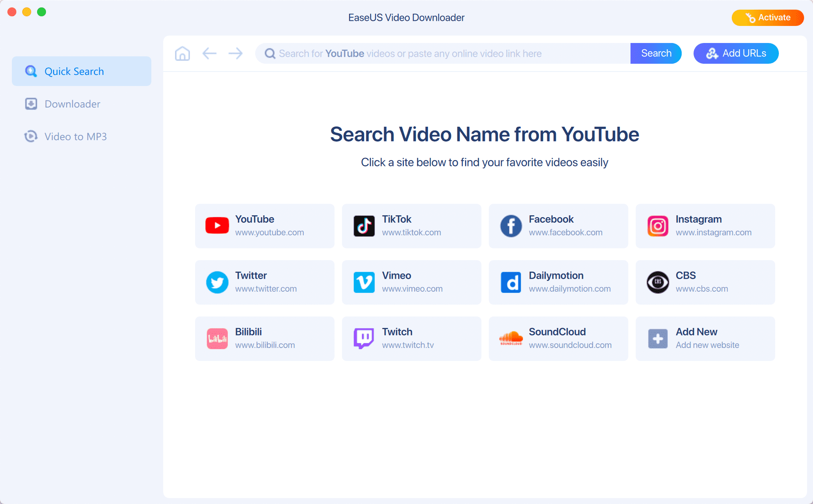Switch to the Downloader tab
This screenshot has width=813, height=504.
tap(72, 104)
